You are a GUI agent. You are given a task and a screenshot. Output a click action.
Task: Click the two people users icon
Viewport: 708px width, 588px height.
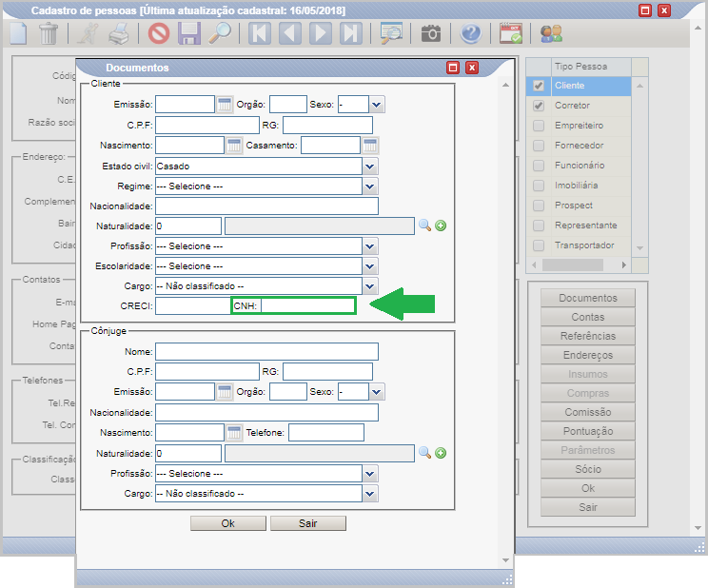pyautogui.click(x=551, y=33)
